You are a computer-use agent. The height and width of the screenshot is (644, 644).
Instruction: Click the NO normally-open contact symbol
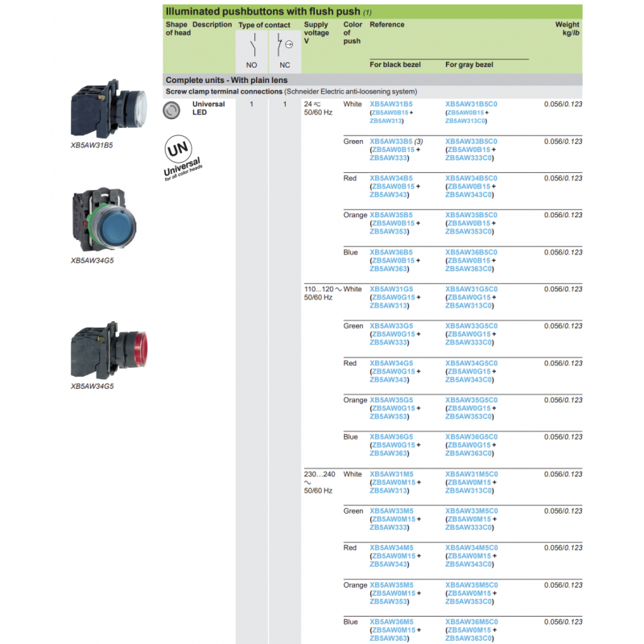pyautogui.click(x=252, y=44)
